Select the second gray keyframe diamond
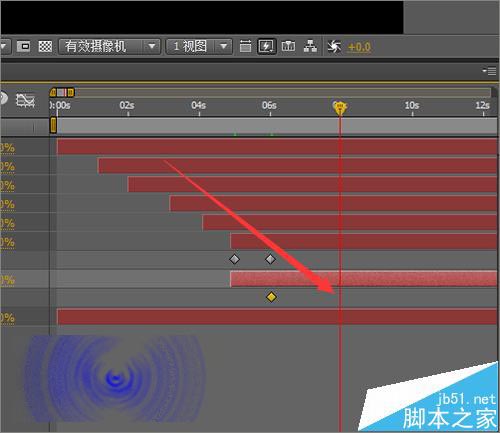Viewport: 500px width, 433px height. click(270, 259)
